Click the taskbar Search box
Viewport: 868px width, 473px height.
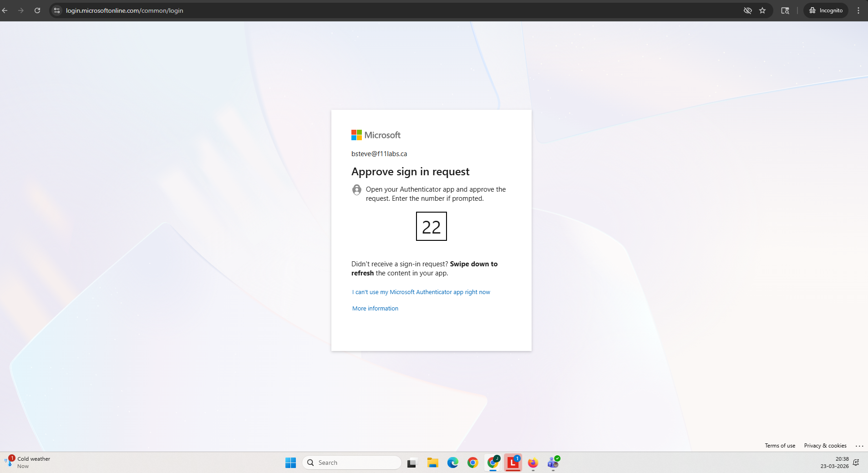pyautogui.click(x=352, y=463)
